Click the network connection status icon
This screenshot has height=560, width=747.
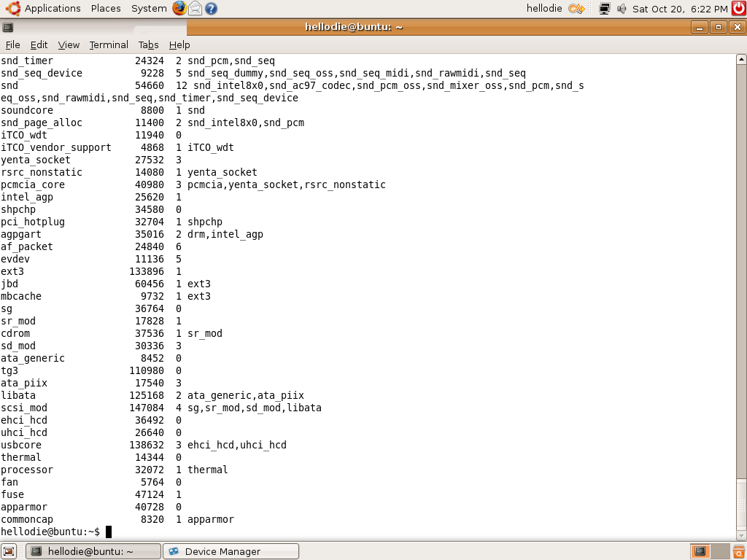tap(604, 9)
